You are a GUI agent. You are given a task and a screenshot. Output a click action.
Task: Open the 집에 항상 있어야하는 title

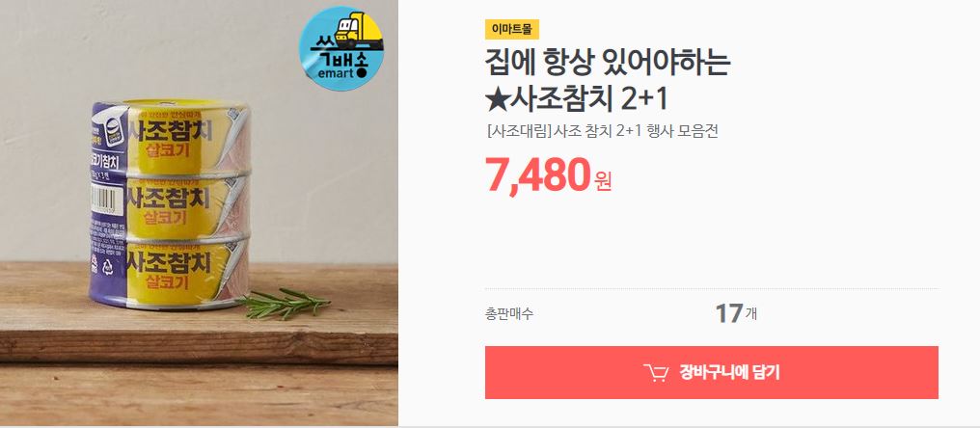(608, 63)
